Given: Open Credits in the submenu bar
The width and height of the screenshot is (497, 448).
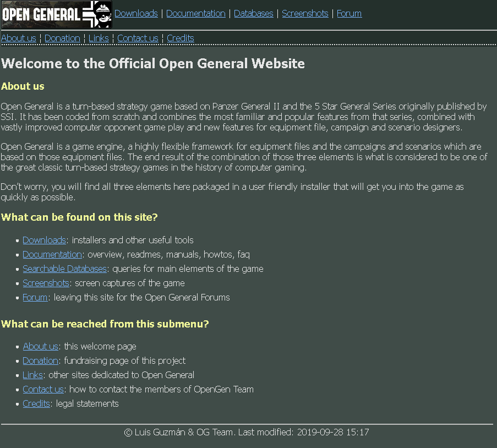Looking at the screenshot, I should point(181,38).
